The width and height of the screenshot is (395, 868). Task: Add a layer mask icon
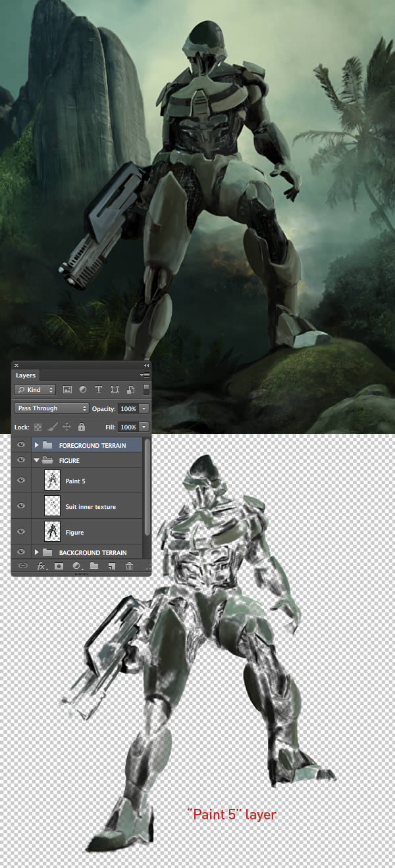[x=59, y=566]
